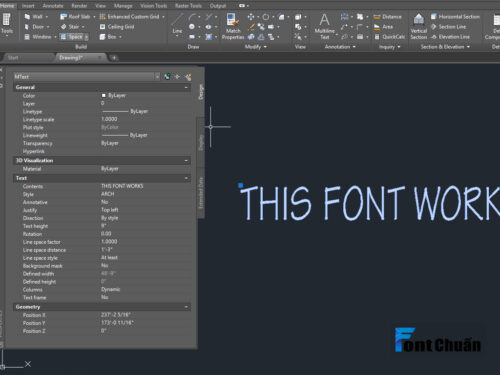
Task: Click the Columns value Dynamic
Action: (x=110, y=289)
